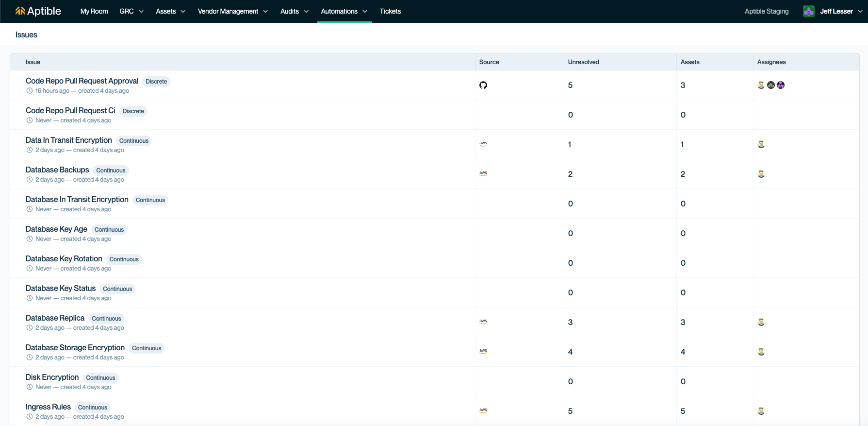This screenshot has width=868, height=426.
Task: Click the assignee avatar in Ingress Rules row
Action: pos(761,411)
